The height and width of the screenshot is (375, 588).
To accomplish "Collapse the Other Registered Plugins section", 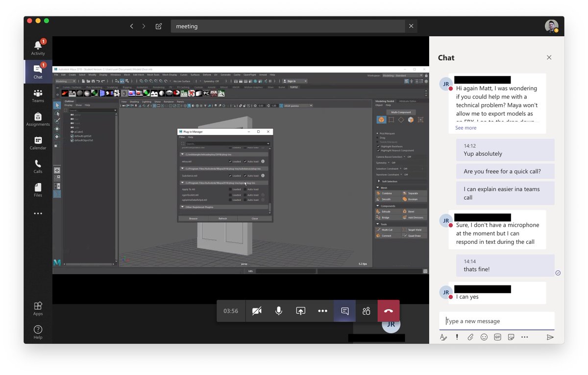I will [x=182, y=207].
